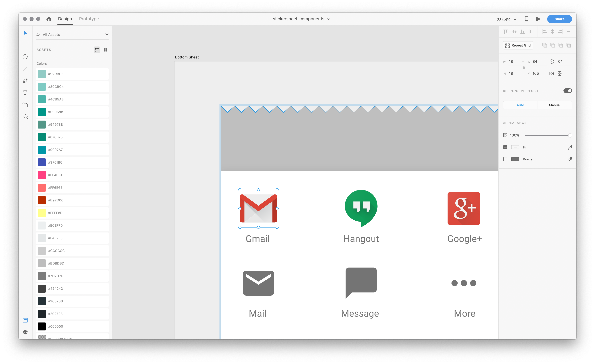The image size is (595, 364).
Task: Toggle the Responsive Resize switch
Action: (x=567, y=91)
